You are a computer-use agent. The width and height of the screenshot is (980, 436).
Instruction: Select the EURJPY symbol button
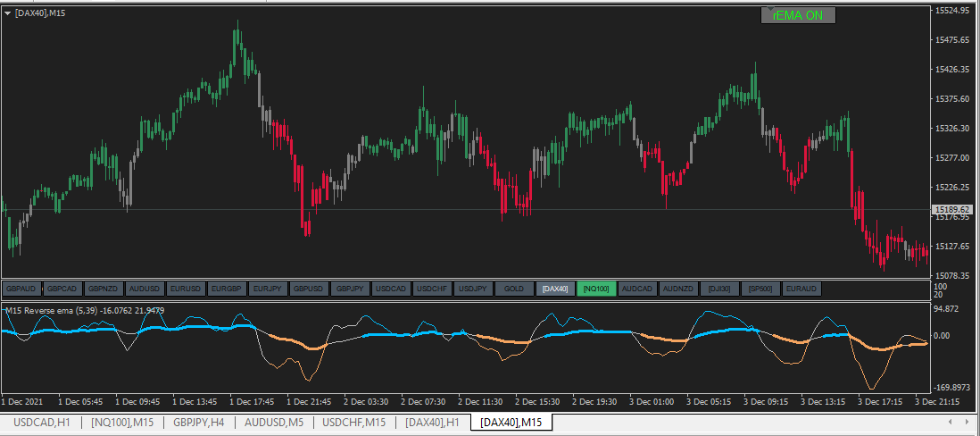pos(268,289)
